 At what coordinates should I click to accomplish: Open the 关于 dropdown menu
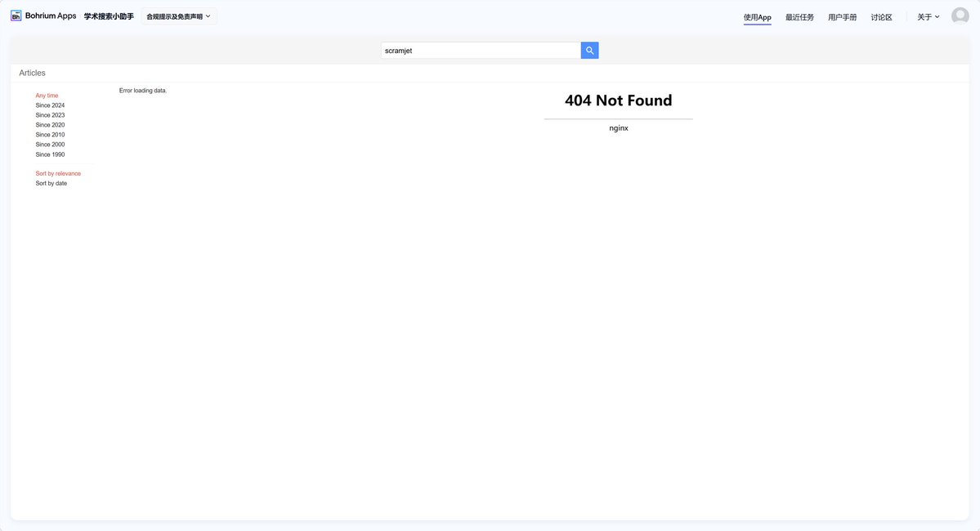click(x=929, y=17)
